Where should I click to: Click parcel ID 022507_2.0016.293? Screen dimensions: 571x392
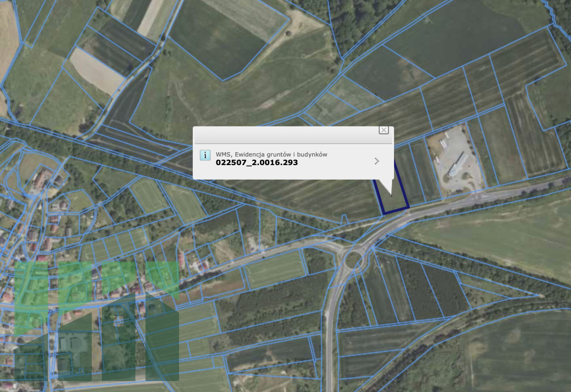pyautogui.click(x=257, y=163)
